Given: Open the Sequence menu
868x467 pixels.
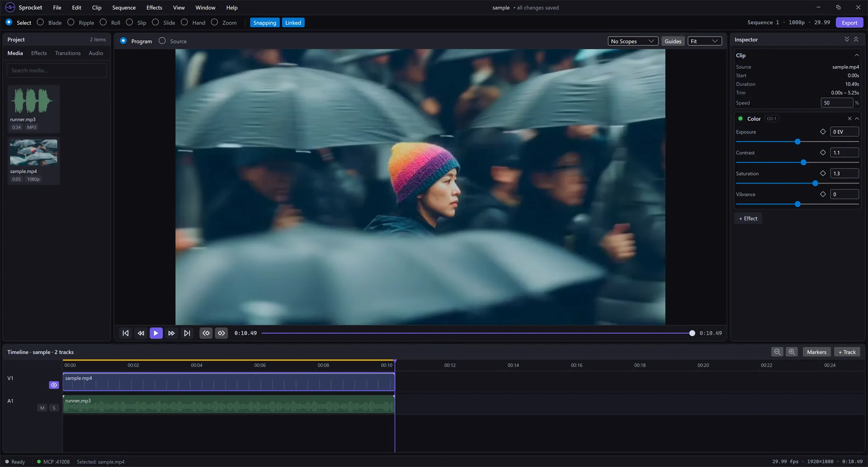Looking at the screenshot, I should 124,8.
